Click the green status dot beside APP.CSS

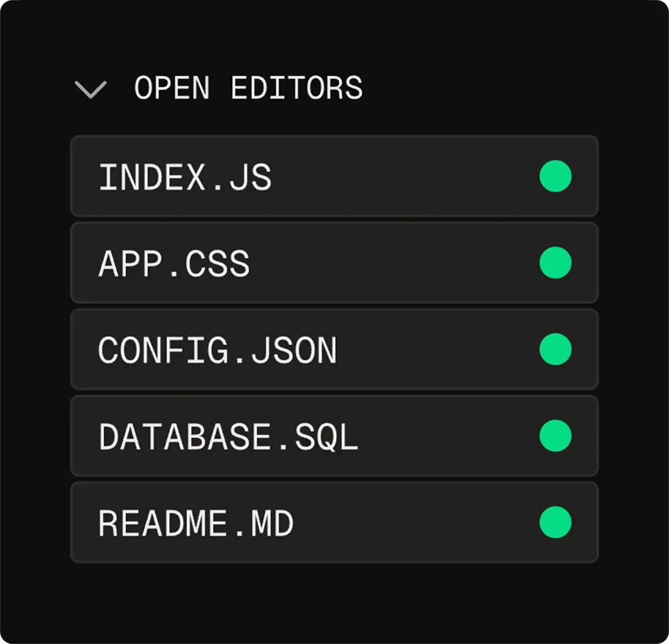point(555,264)
